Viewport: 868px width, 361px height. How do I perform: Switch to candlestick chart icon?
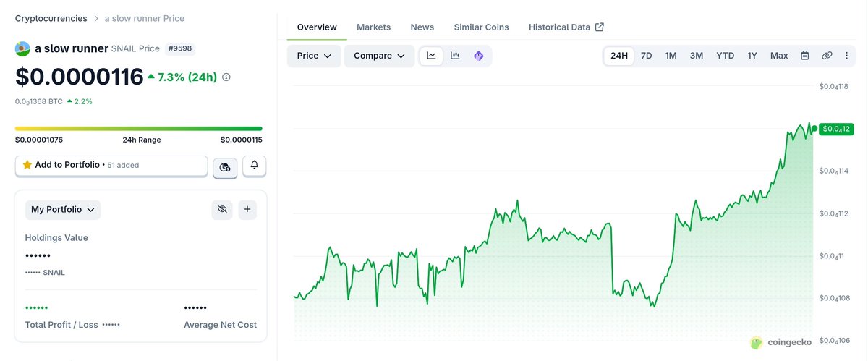click(x=455, y=56)
